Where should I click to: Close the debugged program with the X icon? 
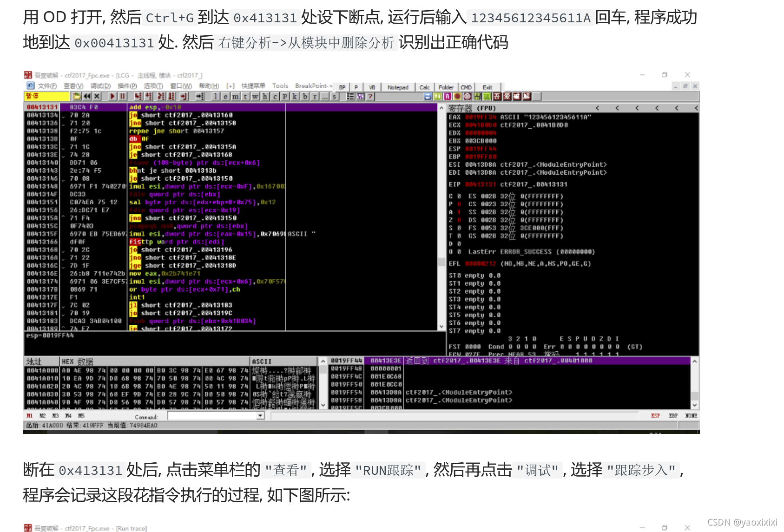pos(97,96)
